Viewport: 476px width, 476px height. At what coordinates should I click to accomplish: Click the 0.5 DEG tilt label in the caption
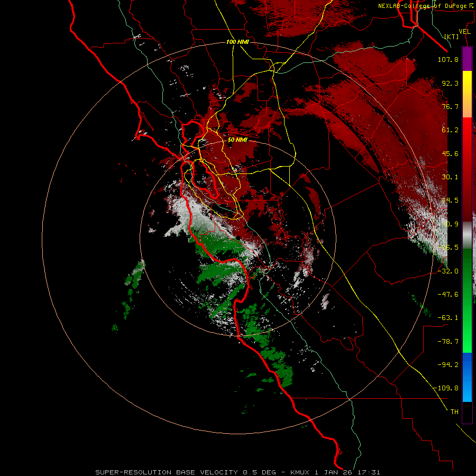(260, 472)
